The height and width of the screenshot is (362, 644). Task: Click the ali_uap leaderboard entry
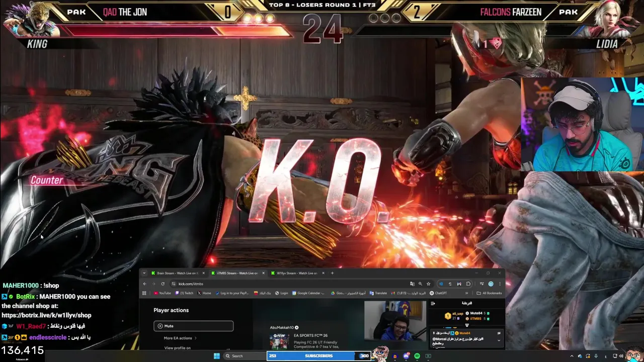click(x=454, y=316)
